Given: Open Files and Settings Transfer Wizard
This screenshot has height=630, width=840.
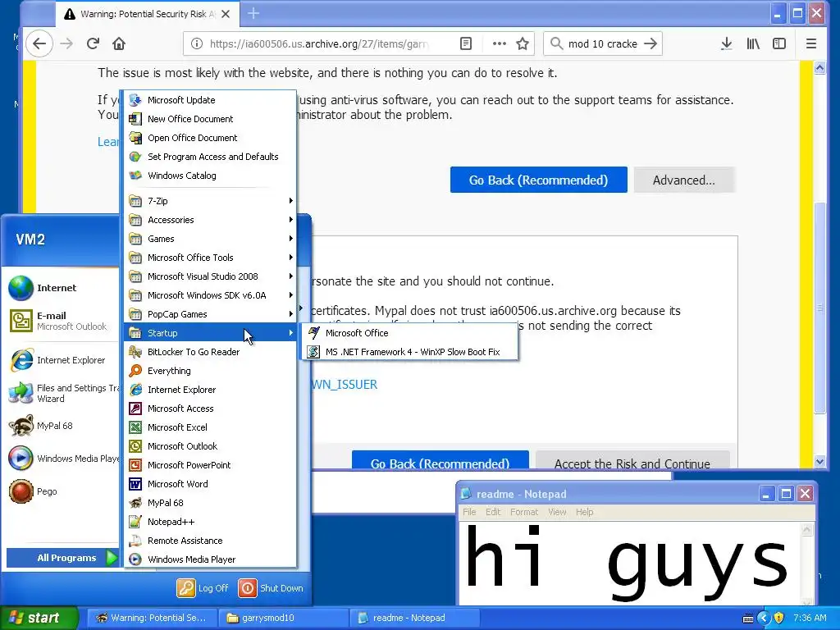Looking at the screenshot, I should pos(62,393).
